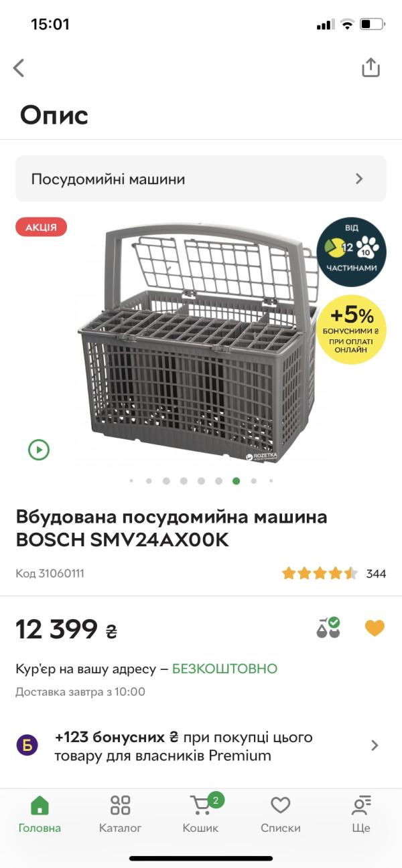Open the star rating with 344 reviews

334,574
